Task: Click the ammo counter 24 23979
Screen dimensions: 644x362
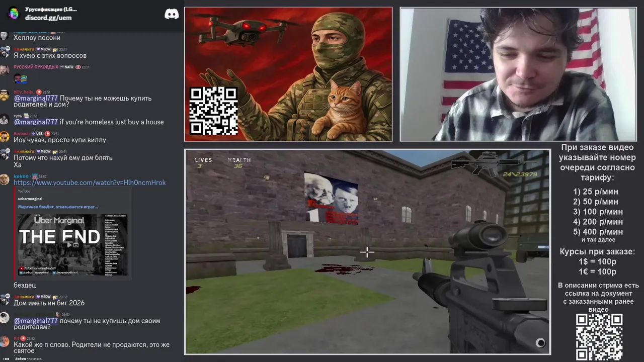Action: (x=520, y=174)
